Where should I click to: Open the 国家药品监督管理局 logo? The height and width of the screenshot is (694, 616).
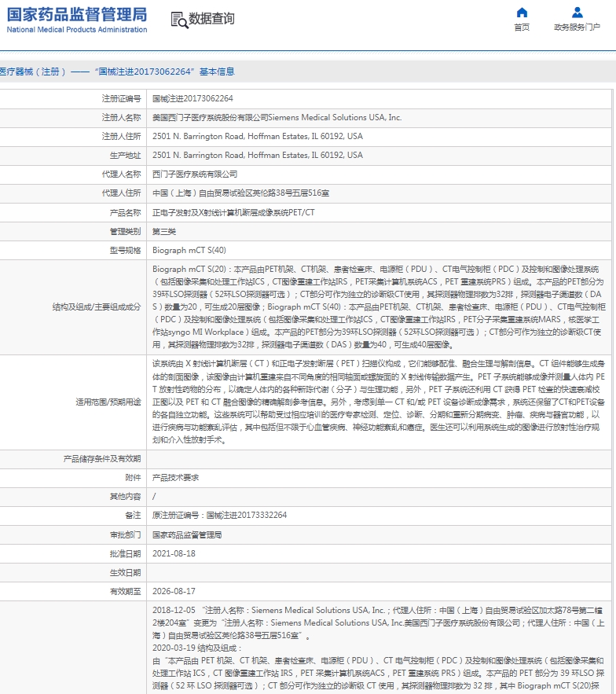tap(77, 20)
